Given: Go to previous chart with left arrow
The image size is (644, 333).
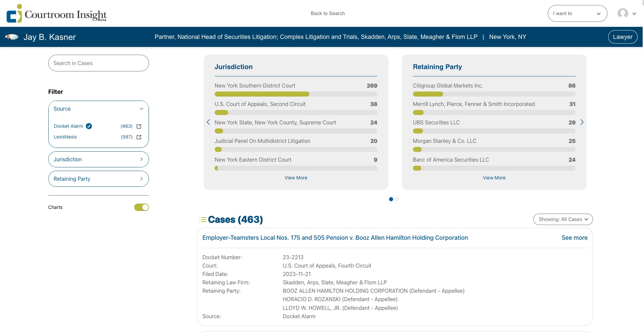Looking at the screenshot, I should [208, 122].
